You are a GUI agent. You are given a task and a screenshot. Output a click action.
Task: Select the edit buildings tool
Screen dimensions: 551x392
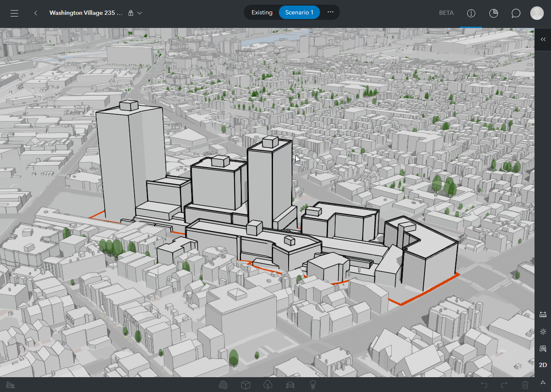[11, 384]
